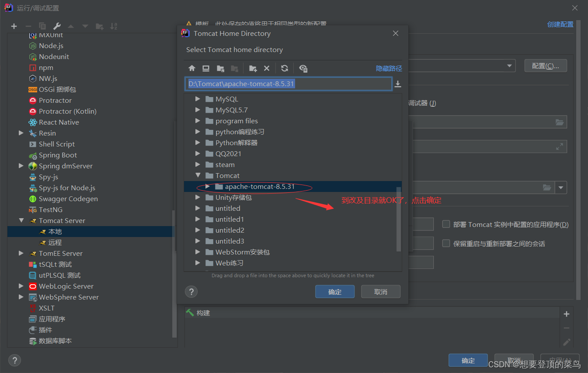
Task: Click the copy configuration icon
Action: click(x=42, y=26)
